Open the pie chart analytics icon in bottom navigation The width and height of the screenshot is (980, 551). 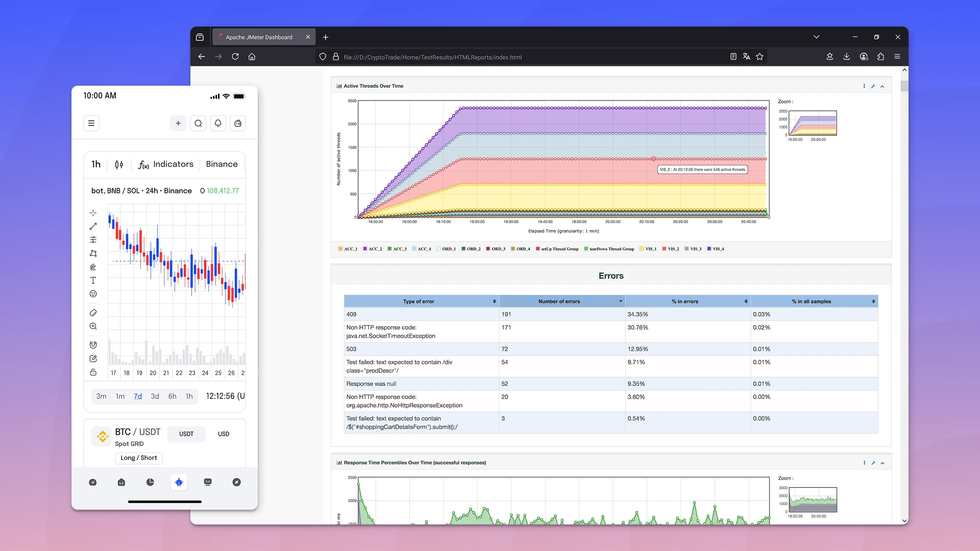click(150, 482)
